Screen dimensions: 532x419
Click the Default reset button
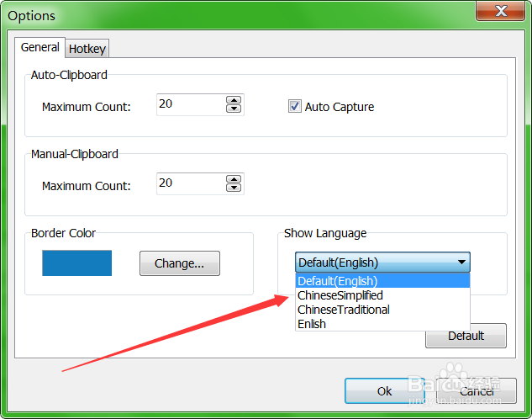(466, 336)
